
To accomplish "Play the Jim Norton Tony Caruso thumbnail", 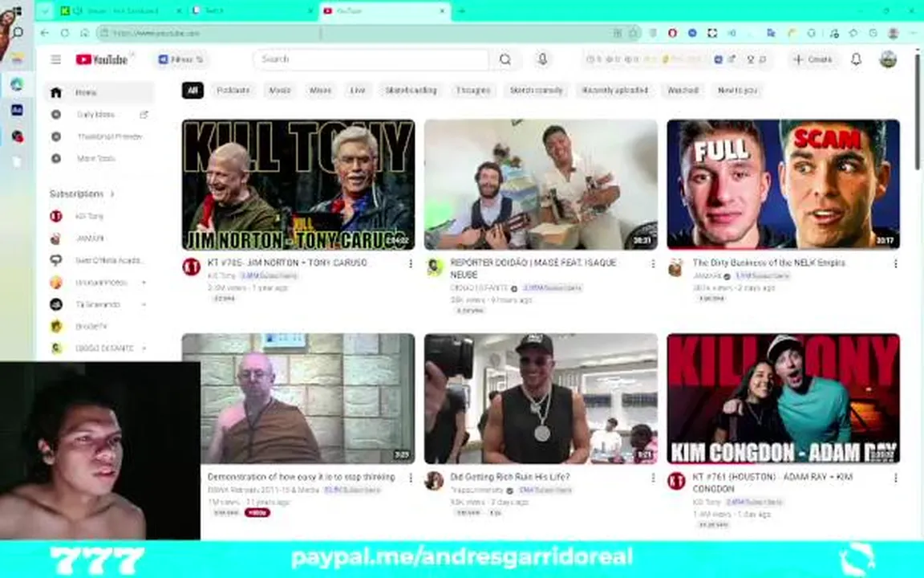I will pyautogui.click(x=298, y=185).
